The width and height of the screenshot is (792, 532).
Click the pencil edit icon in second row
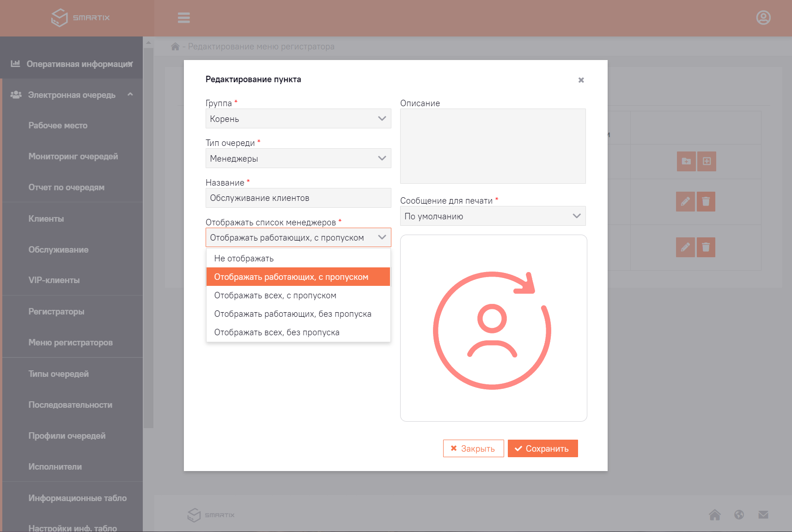(x=685, y=201)
